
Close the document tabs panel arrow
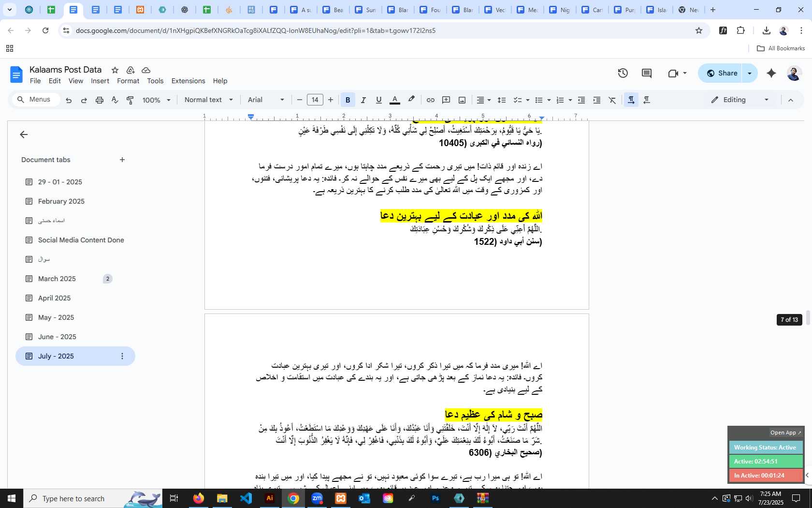(x=24, y=134)
